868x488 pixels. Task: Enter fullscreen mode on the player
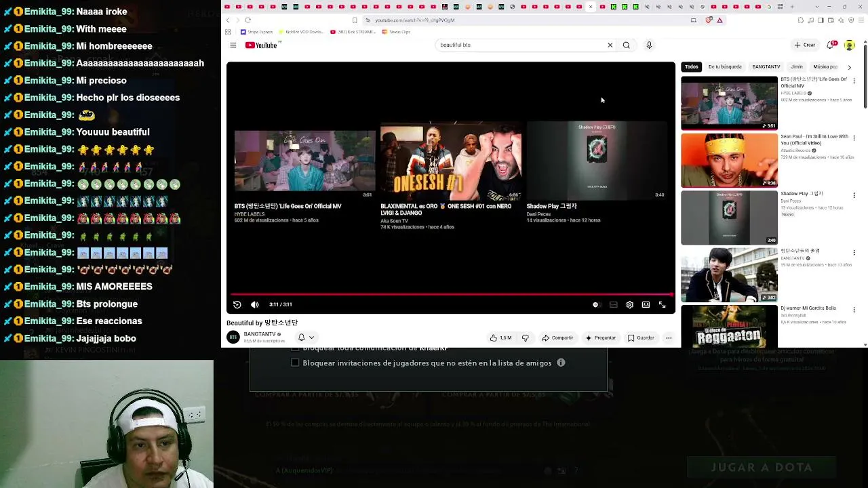[663, 305]
